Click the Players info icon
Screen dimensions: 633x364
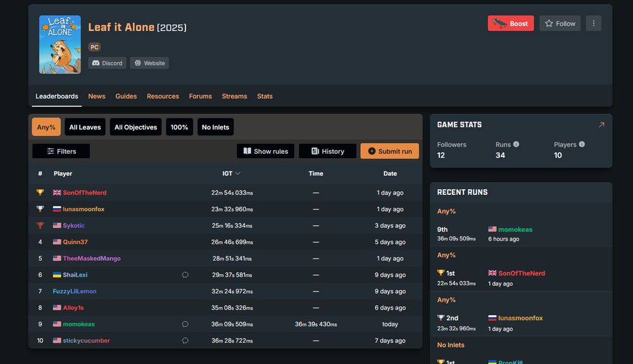point(582,144)
